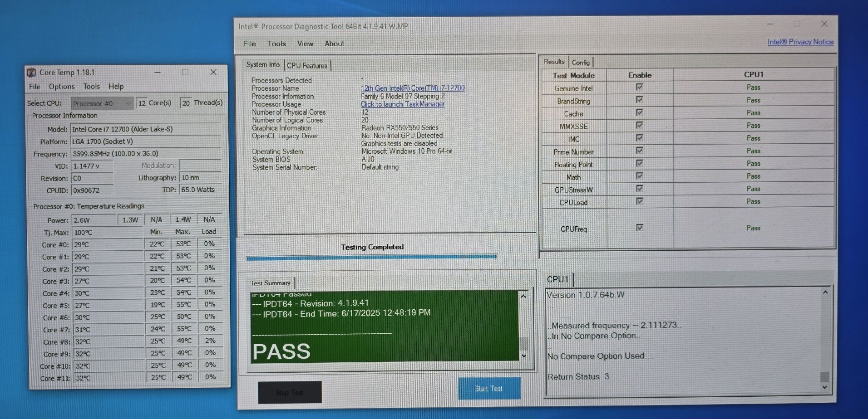Open the Tools menu in Intel Diagnostic Tool
This screenshot has width=868, height=419.
(276, 44)
